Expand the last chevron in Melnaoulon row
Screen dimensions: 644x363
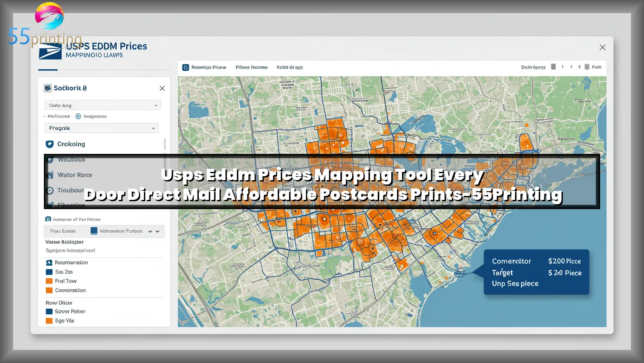157,231
